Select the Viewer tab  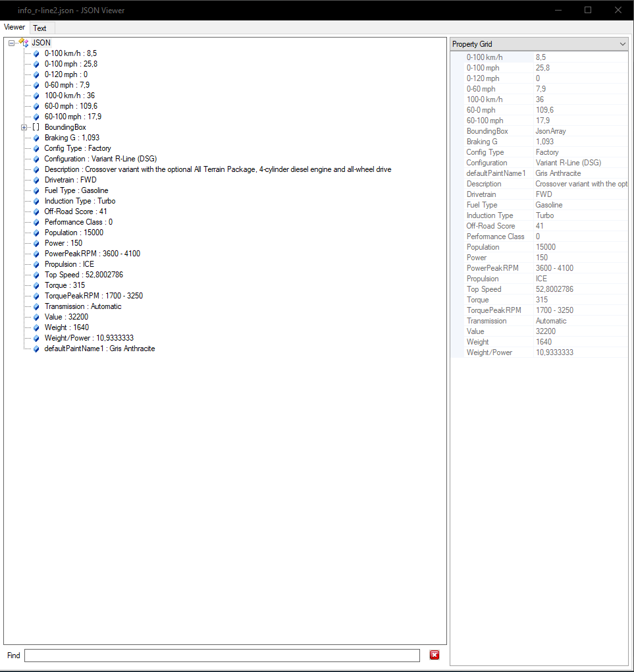click(14, 28)
